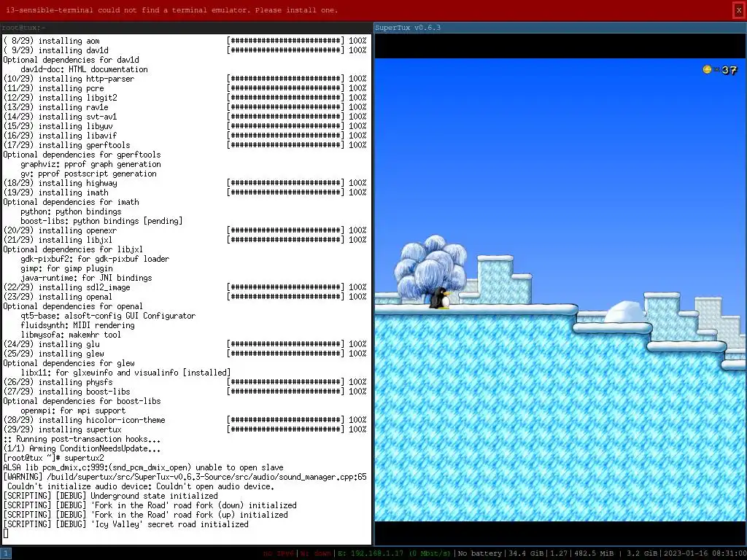Click the progress bar for installing supertux
747x560 pixels.
coord(285,429)
